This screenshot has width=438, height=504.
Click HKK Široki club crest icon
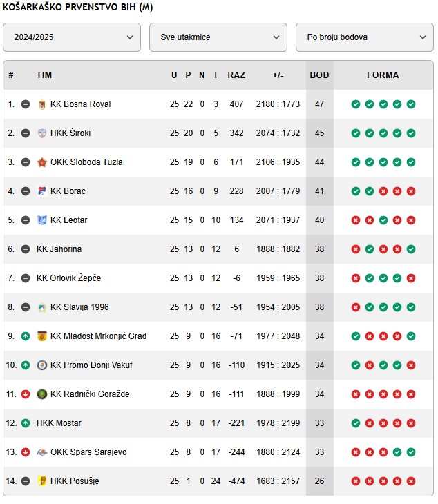[x=42, y=133]
